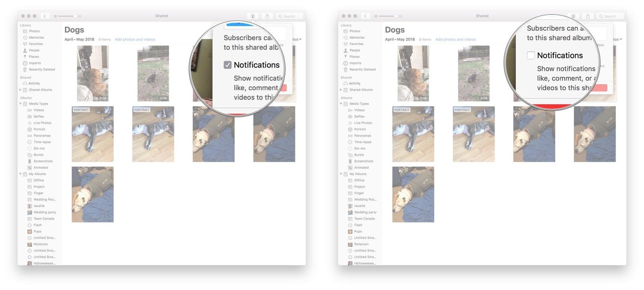
Task: Uncheck the checked Notifications checkbox
Action: point(228,65)
